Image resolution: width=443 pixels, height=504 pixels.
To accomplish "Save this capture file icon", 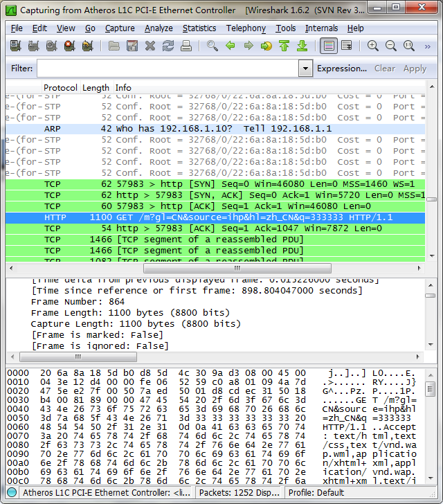I will 132,46.
